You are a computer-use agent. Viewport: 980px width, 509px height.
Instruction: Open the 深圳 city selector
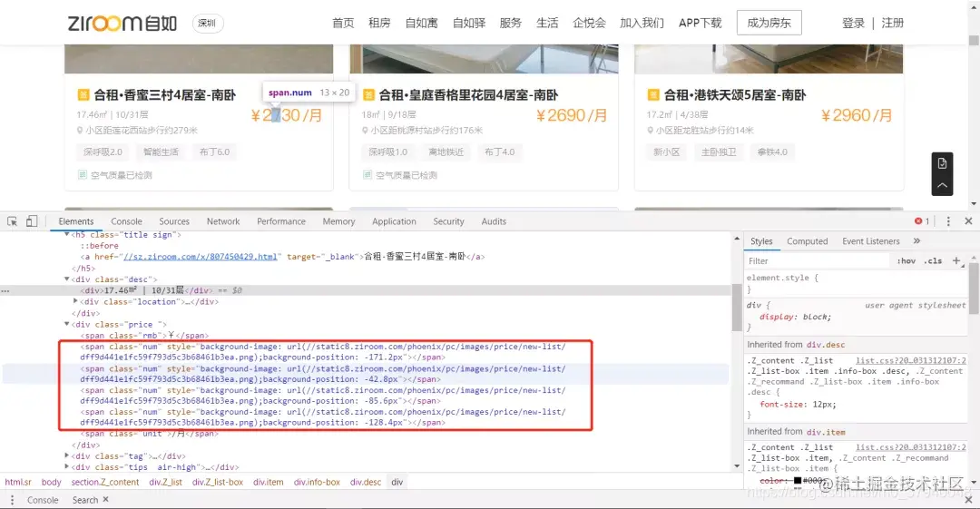207,24
